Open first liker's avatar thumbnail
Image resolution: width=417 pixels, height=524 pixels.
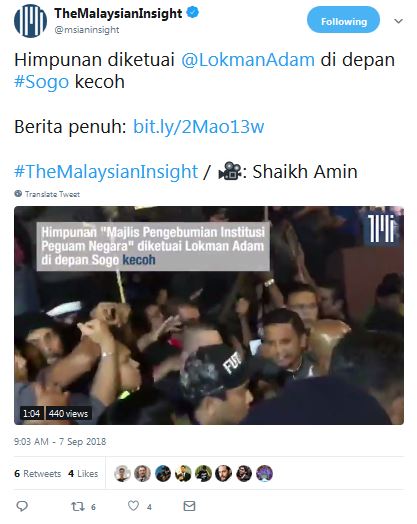122,474
